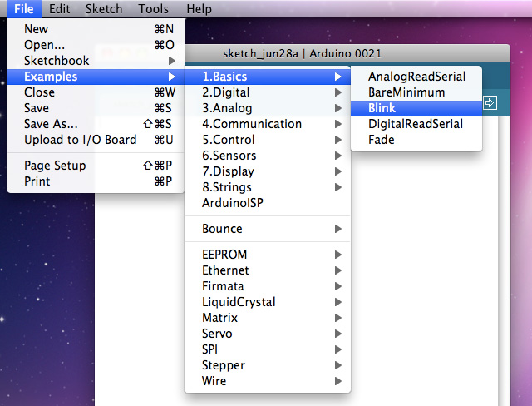Viewport: 532px width, 406px height.
Task: Click the serial monitor icon at toolbar right
Action: click(x=490, y=103)
